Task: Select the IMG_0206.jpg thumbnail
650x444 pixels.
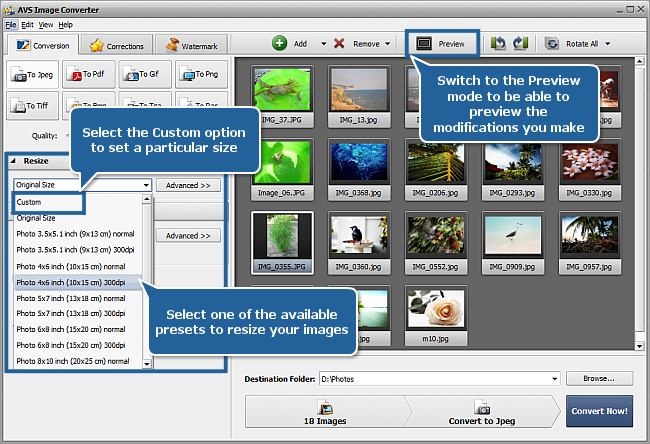Action: [x=436, y=170]
